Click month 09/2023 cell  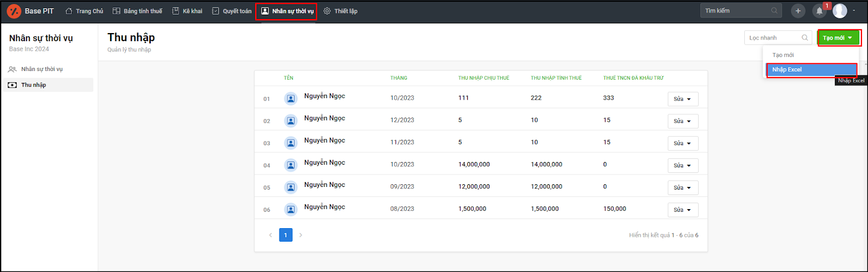tap(402, 187)
